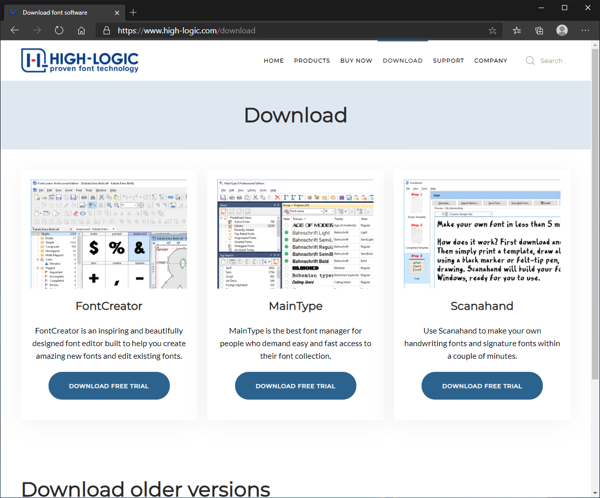Click the address bar URL
Image resolution: width=600 pixels, height=498 pixels.
coord(186,31)
